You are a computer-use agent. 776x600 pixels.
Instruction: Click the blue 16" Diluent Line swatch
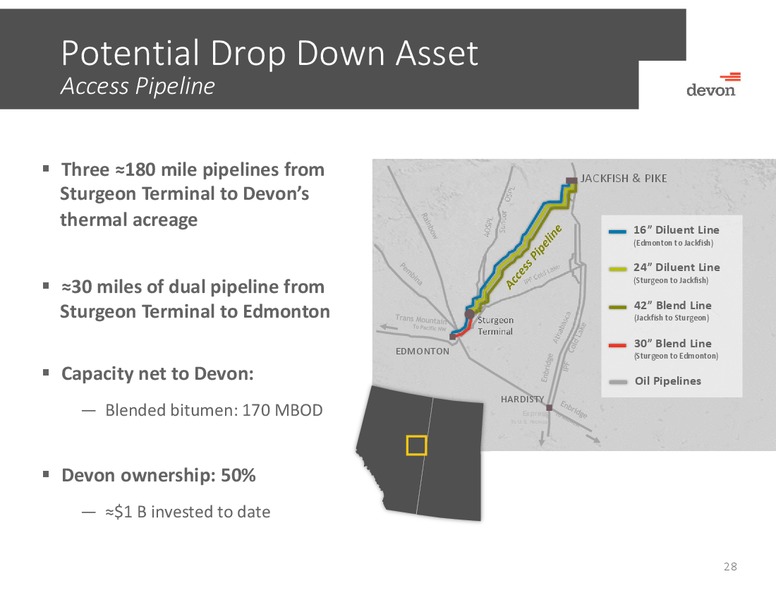[x=618, y=231]
